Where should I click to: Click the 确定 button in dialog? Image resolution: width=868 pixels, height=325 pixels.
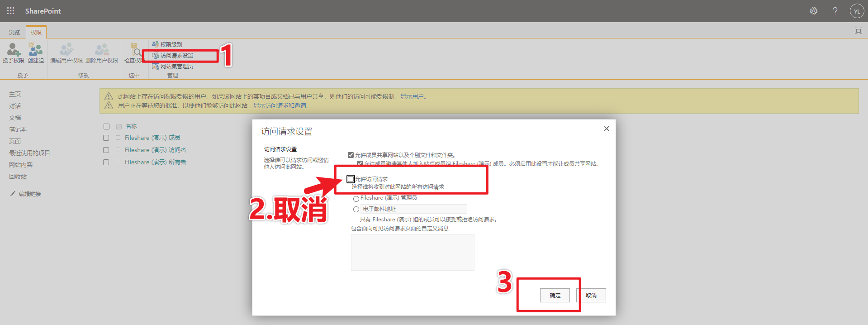(555, 295)
